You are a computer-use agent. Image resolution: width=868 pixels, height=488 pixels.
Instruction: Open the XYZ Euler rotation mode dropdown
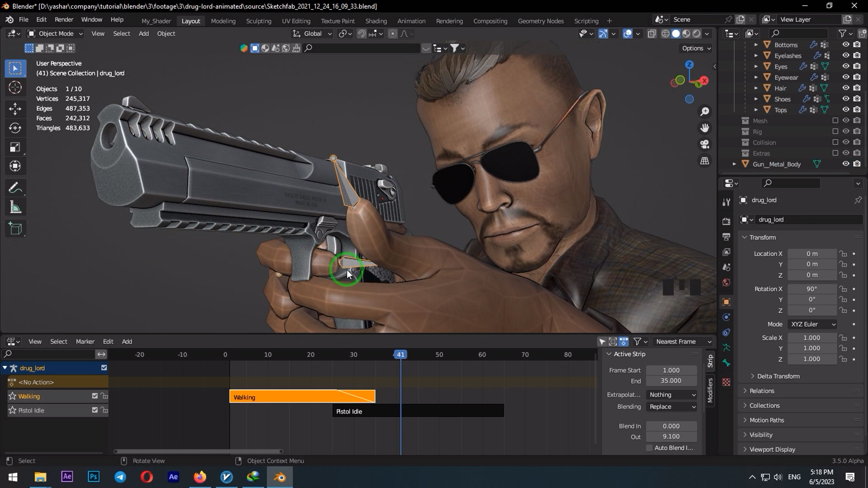(812, 324)
